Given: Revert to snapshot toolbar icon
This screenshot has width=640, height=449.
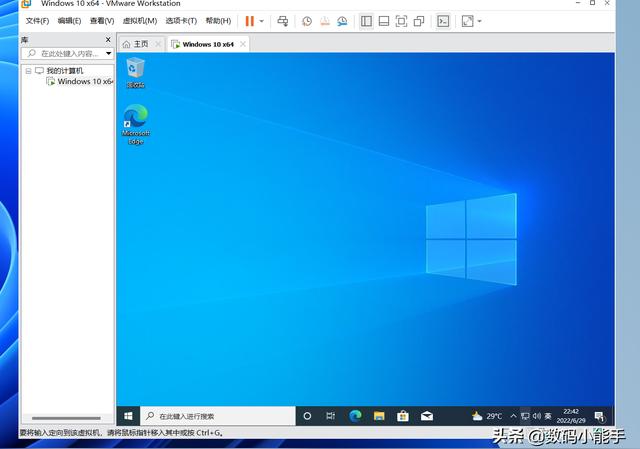Looking at the screenshot, I should [x=325, y=21].
